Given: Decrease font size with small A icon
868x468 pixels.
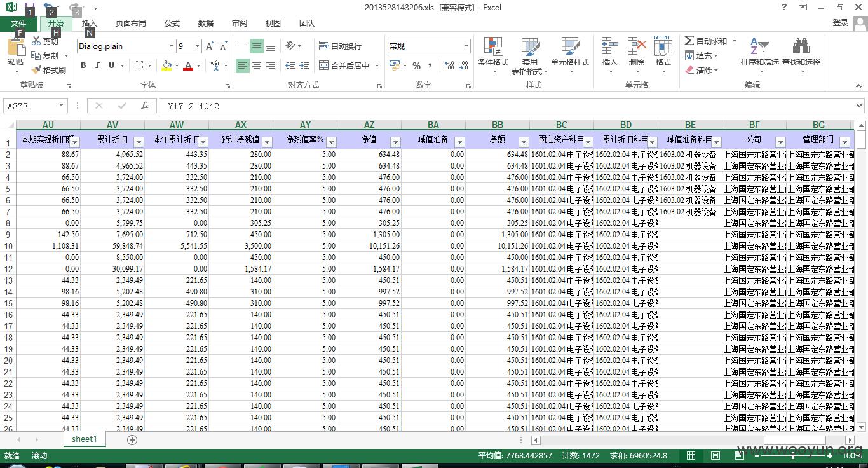Looking at the screenshot, I should tap(224, 46).
